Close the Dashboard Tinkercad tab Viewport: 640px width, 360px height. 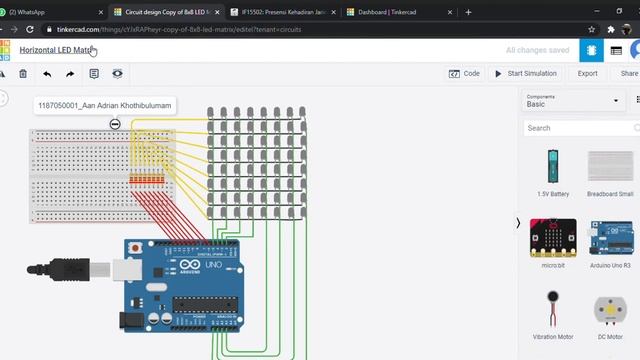click(450, 12)
